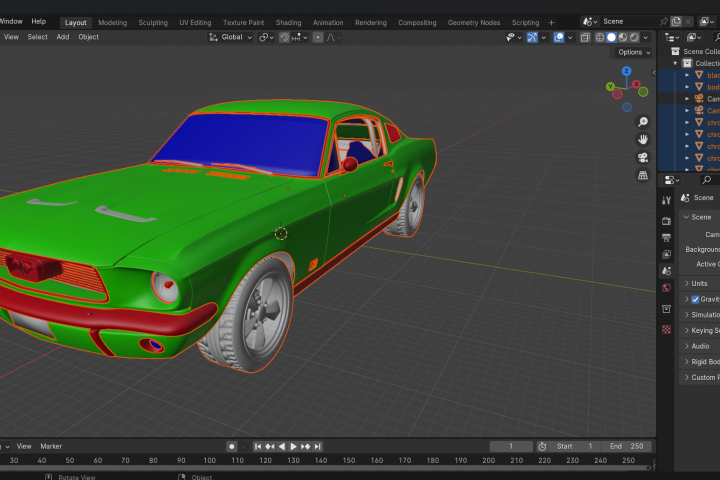Open the Shading workspace tab

(288, 23)
